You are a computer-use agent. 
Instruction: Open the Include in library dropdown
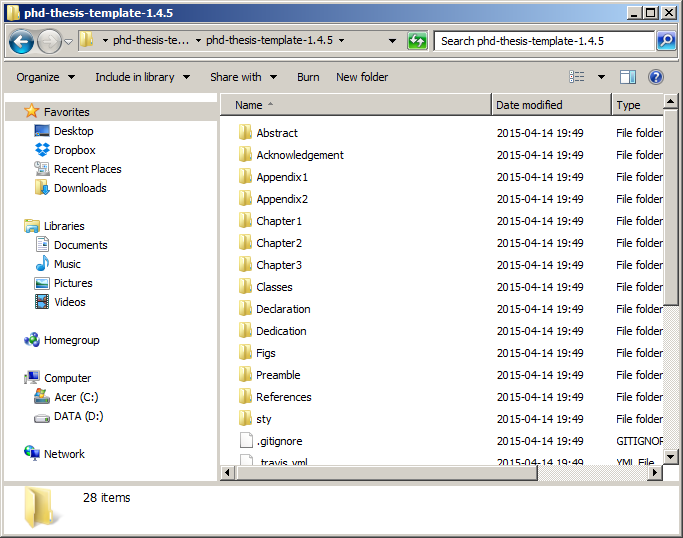point(142,77)
